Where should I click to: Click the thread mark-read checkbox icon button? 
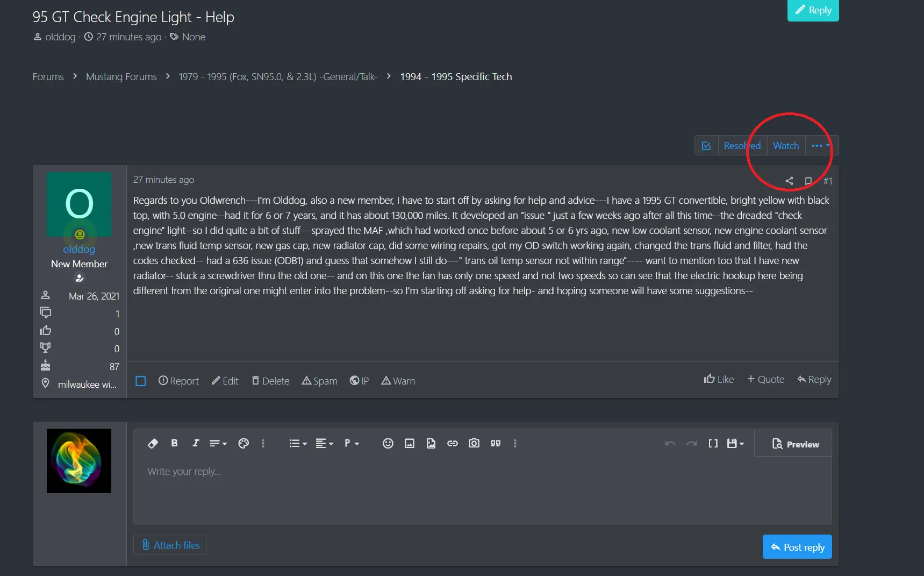(x=706, y=146)
